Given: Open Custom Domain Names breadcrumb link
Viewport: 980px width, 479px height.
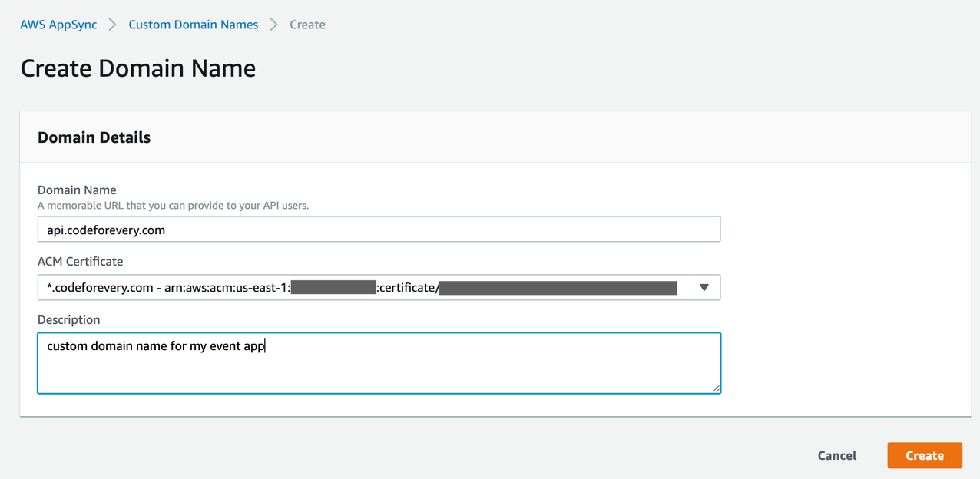Looking at the screenshot, I should [x=193, y=24].
